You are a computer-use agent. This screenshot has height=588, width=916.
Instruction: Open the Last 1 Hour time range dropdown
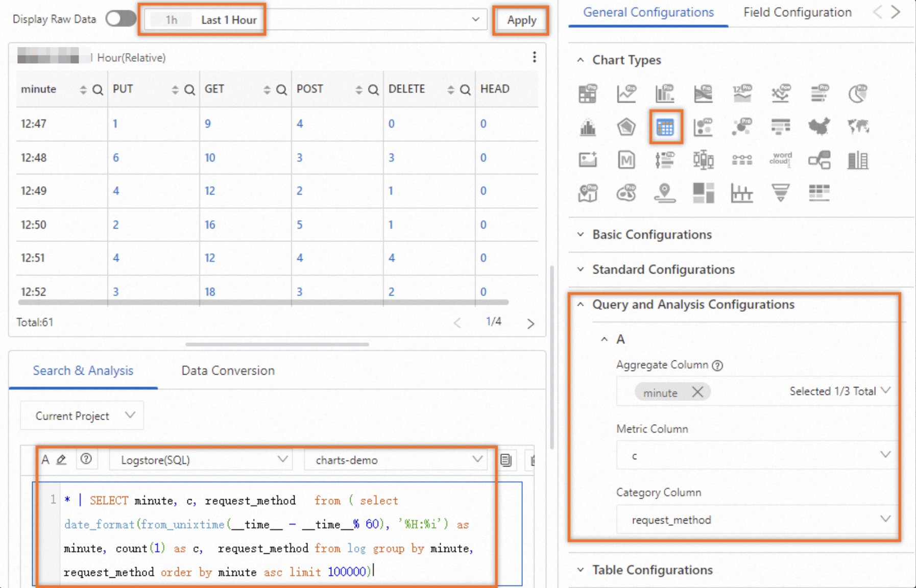coord(315,20)
